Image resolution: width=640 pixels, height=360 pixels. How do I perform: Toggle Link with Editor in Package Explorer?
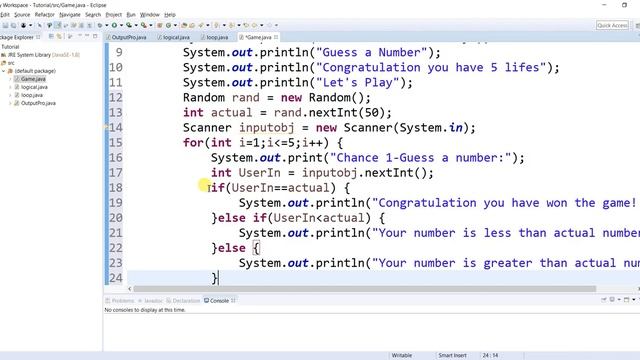[x=59, y=37]
